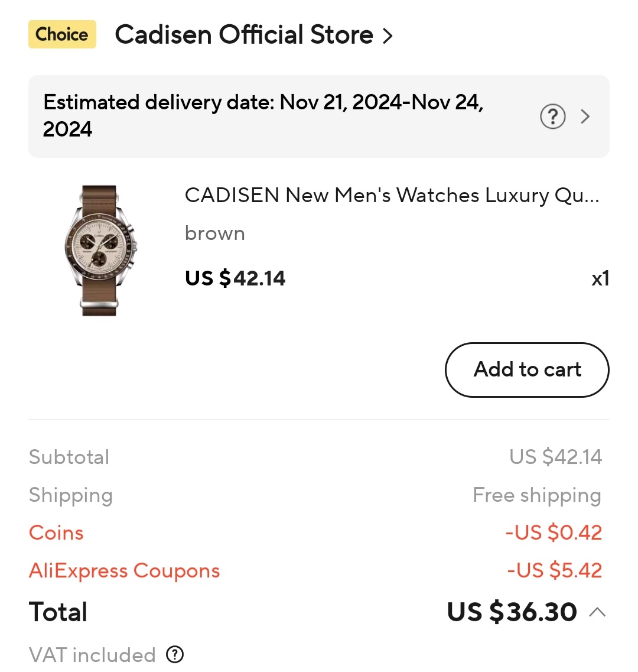The width and height of the screenshot is (638, 672).
Task: Tap the estimated delivery date text
Action: (x=263, y=115)
